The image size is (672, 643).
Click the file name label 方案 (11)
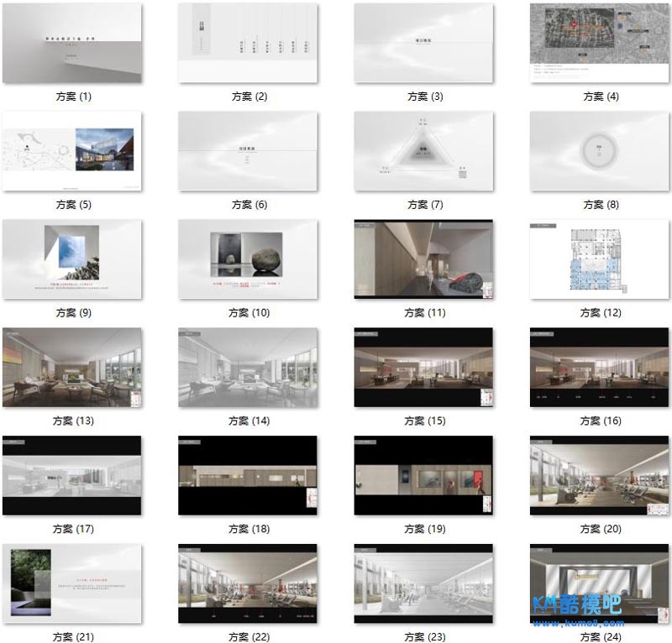coord(424,313)
